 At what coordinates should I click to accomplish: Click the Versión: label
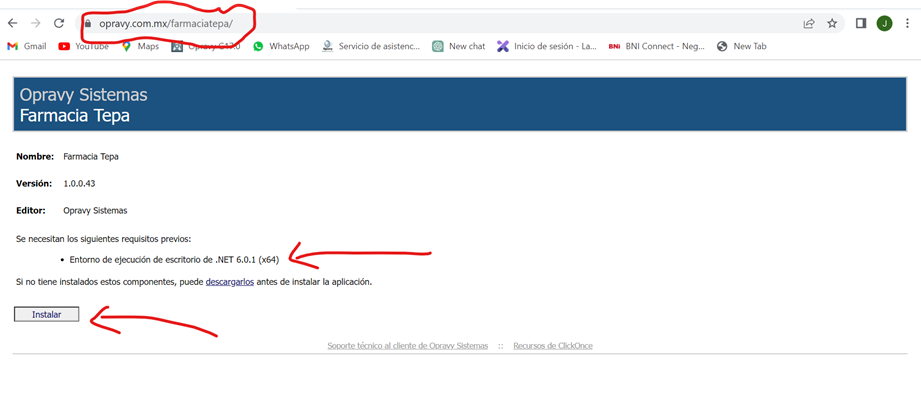[34, 184]
